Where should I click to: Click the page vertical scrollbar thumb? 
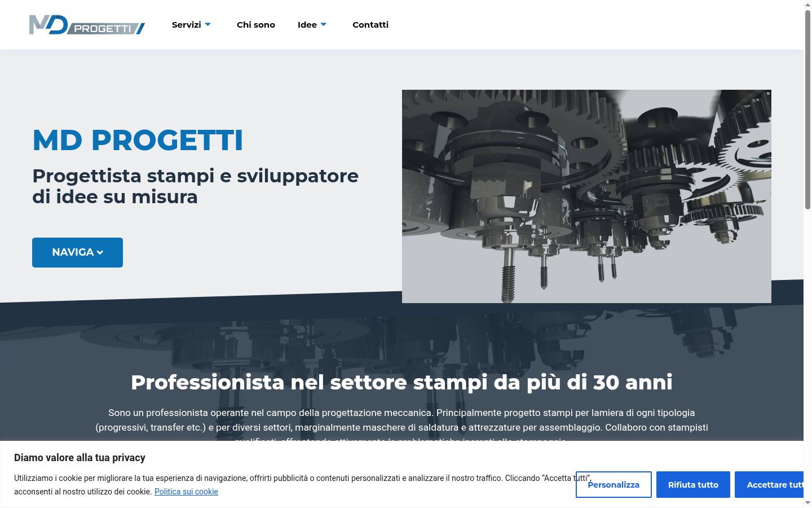tap(807, 110)
